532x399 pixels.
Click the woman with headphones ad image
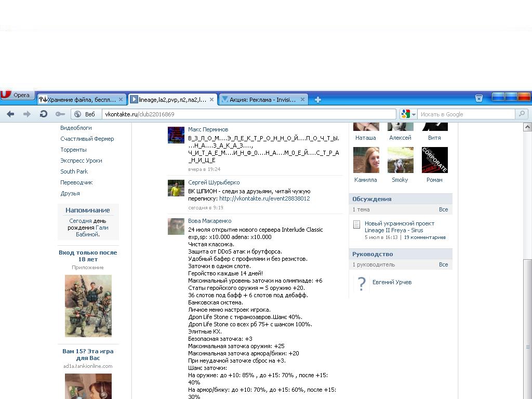[x=88, y=386]
